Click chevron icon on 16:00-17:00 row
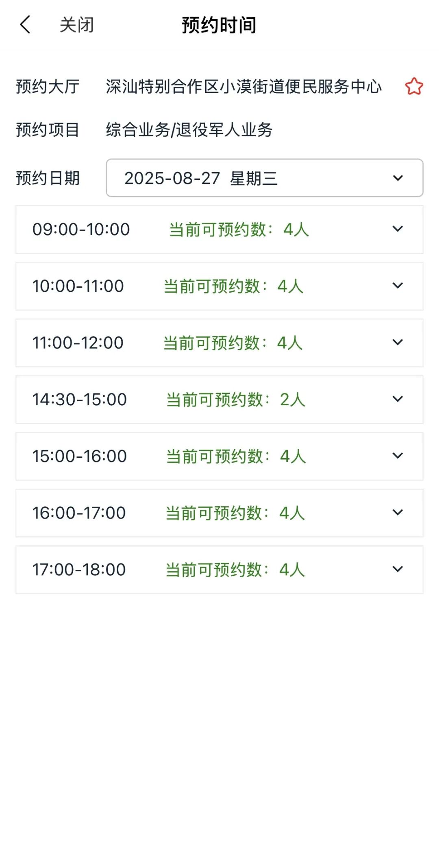This screenshot has height=868, width=439. pyautogui.click(x=398, y=513)
